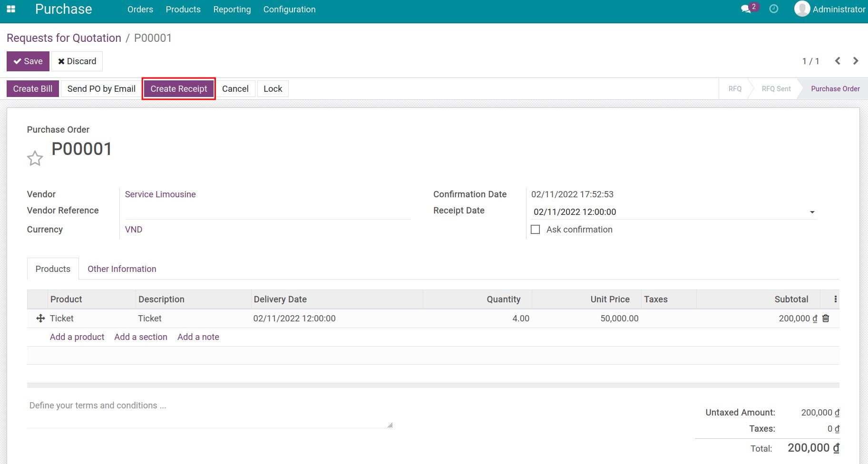Open the column options kebab menu
The height and width of the screenshot is (464, 868).
click(x=835, y=299)
